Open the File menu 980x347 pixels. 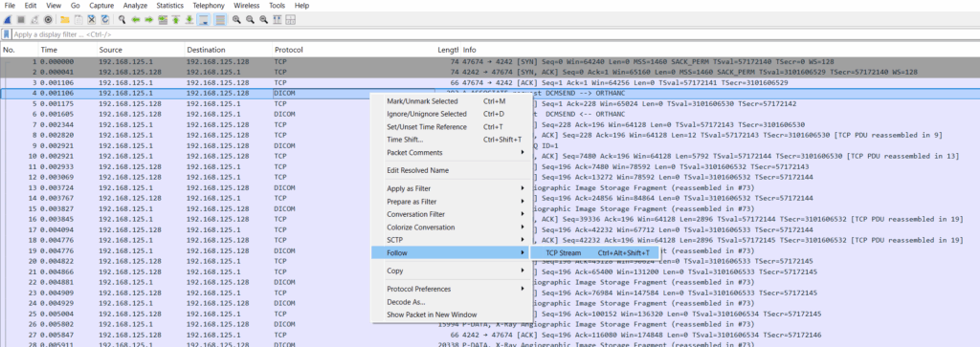(10, 6)
